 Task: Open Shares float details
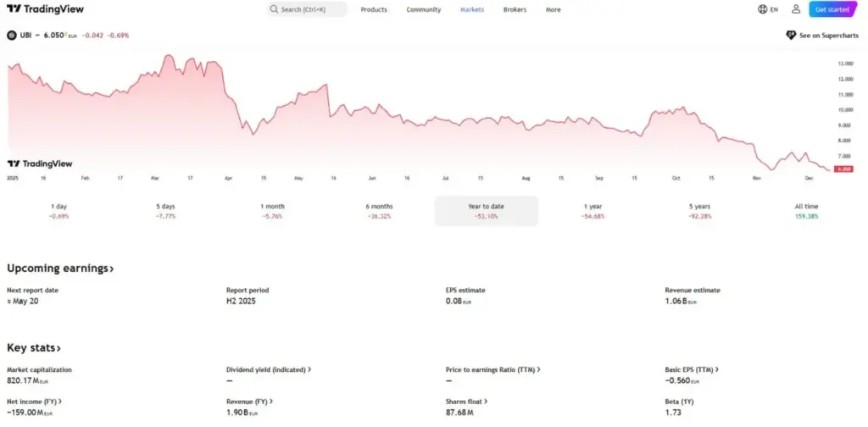click(x=466, y=402)
